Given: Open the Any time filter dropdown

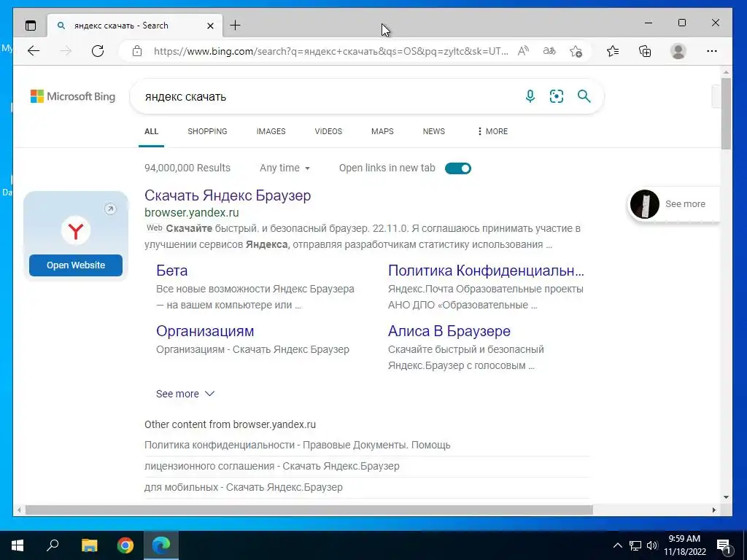Looking at the screenshot, I should [285, 168].
